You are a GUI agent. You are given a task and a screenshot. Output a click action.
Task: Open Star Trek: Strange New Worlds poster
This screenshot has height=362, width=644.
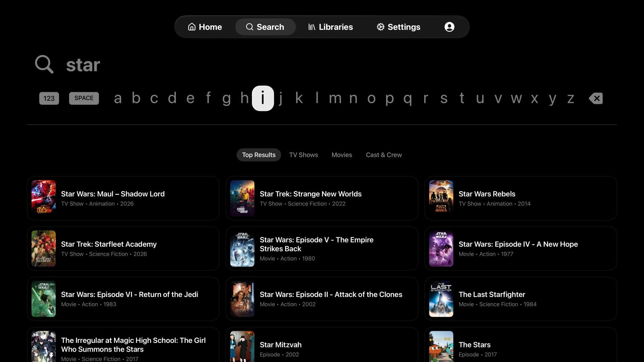click(x=242, y=198)
